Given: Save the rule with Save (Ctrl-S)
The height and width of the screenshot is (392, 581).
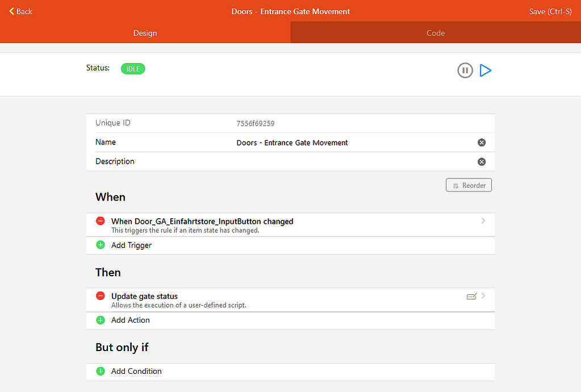Looking at the screenshot, I should tap(550, 11).
